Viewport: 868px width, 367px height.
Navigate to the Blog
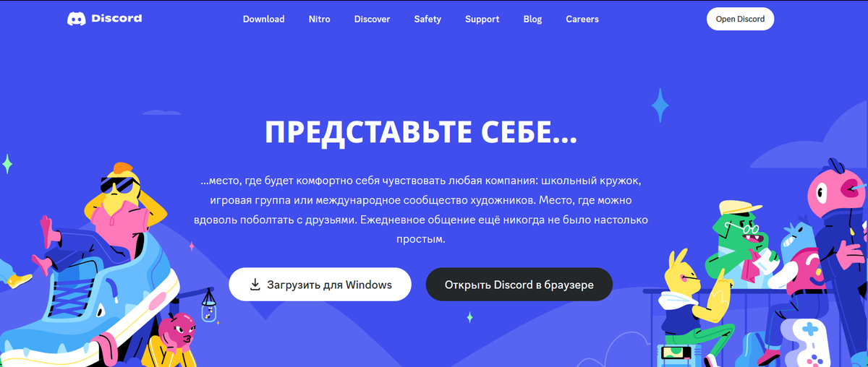(532, 20)
